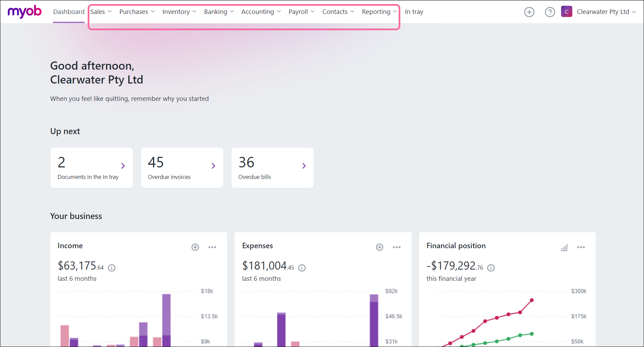The width and height of the screenshot is (644, 347).
Task: Click arrow on Overdue invoices card
Action: 213,166
